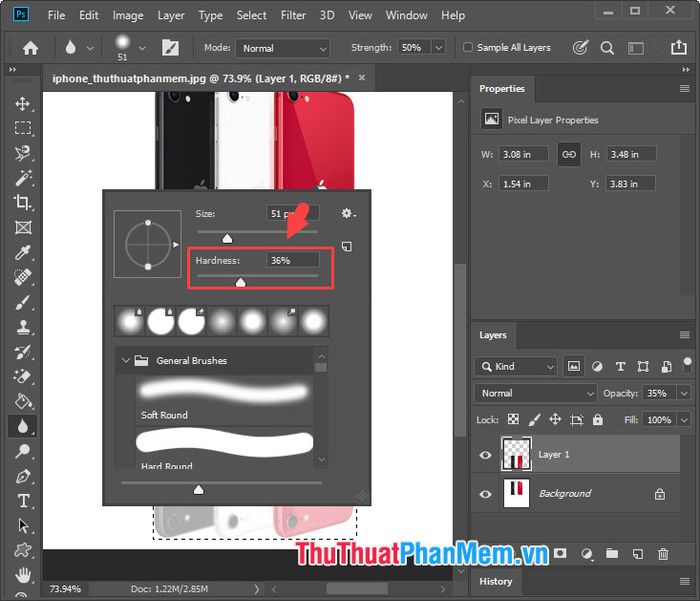Click the Search magnifier icon

point(607,48)
